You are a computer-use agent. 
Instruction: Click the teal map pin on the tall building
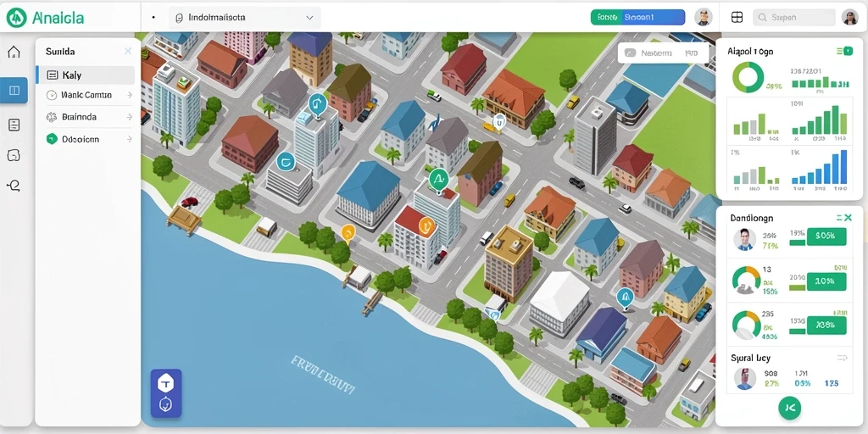pos(317,105)
